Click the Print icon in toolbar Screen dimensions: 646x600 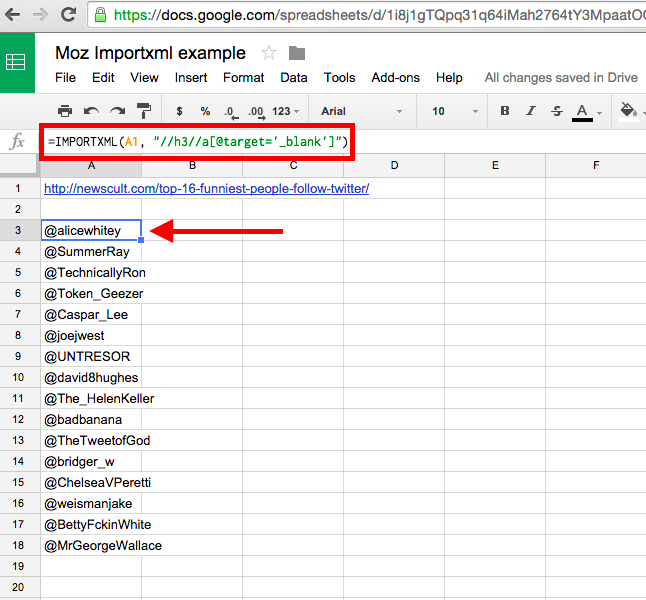tap(65, 111)
